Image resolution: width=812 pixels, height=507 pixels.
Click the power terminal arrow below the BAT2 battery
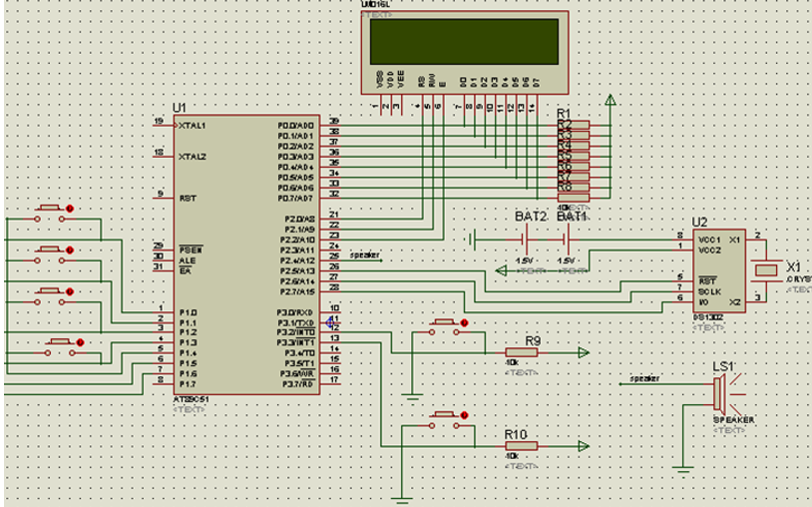pos(501,270)
